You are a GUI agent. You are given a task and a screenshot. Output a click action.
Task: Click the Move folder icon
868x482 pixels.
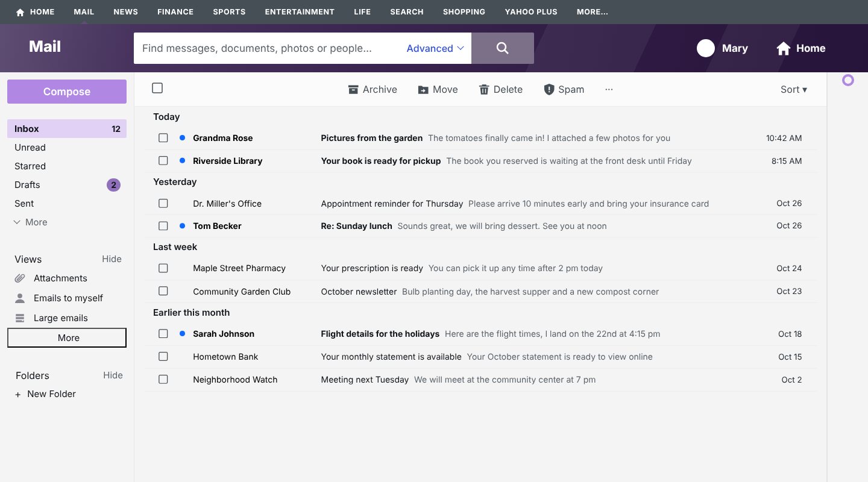pos(423,90)
